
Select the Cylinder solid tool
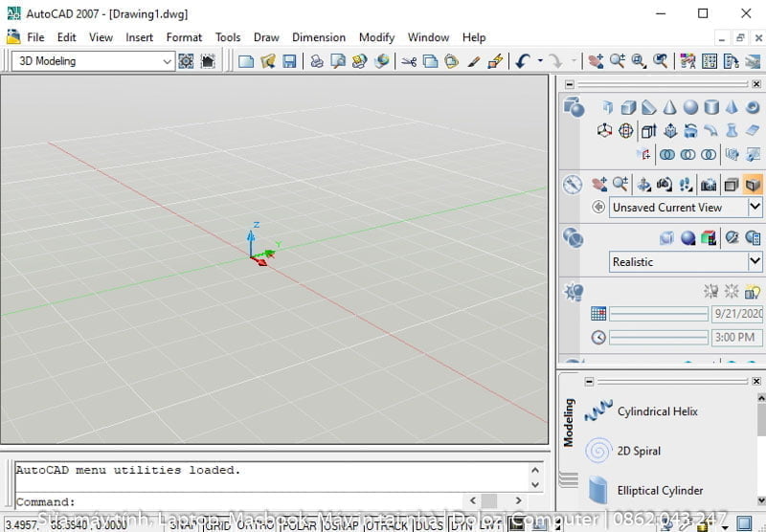(711, 107)
